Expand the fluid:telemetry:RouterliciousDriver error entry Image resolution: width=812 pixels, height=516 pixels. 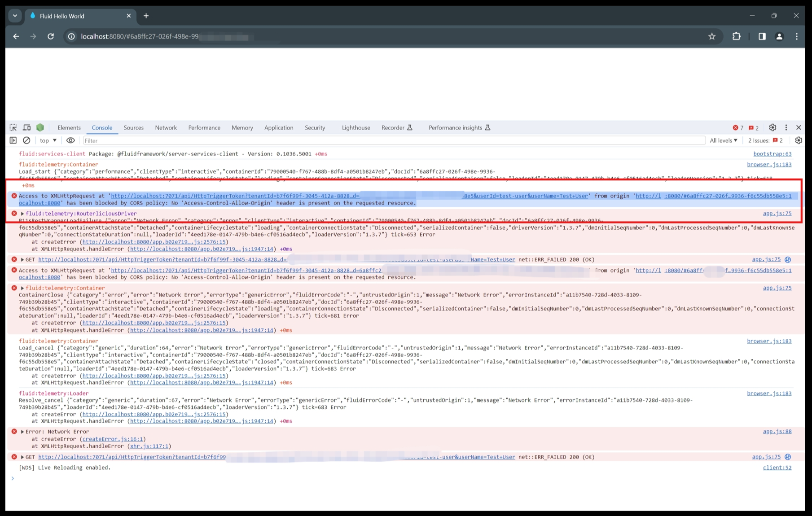click(x=22, y=214)
